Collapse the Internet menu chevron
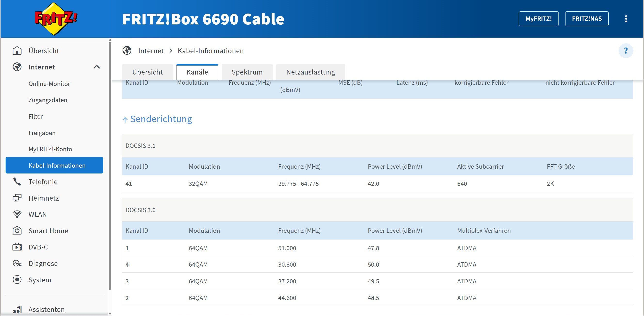The height and width of the screenshot is (316, 644). (x=97, y=67)
